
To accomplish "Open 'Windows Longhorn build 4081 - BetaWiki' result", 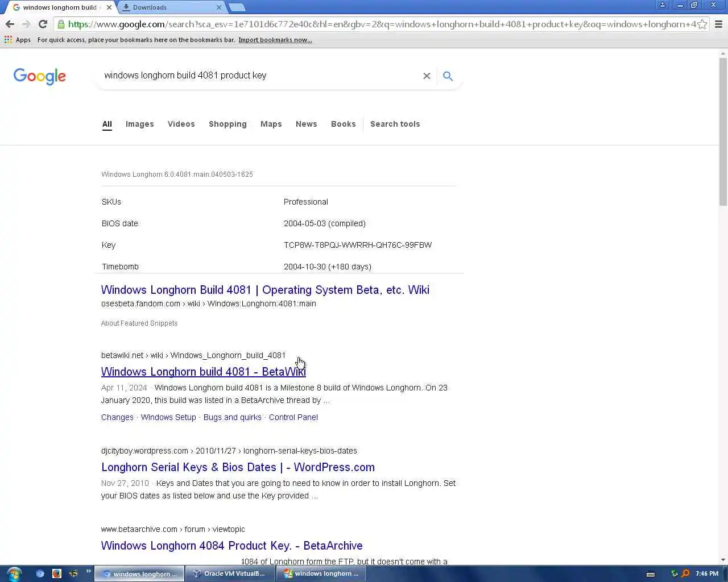I will [x=203, y=372].
